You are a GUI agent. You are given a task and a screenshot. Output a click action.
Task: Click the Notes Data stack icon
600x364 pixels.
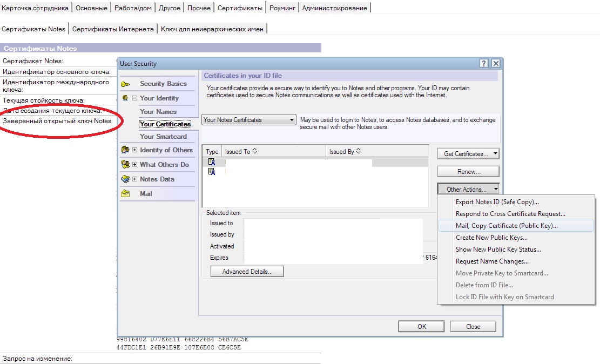point(125,179)
